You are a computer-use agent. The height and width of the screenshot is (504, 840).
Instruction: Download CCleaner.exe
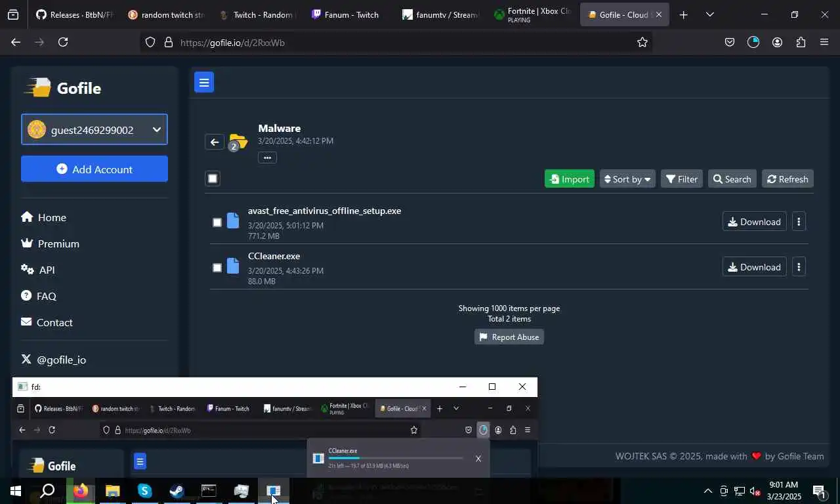[754, 267]
